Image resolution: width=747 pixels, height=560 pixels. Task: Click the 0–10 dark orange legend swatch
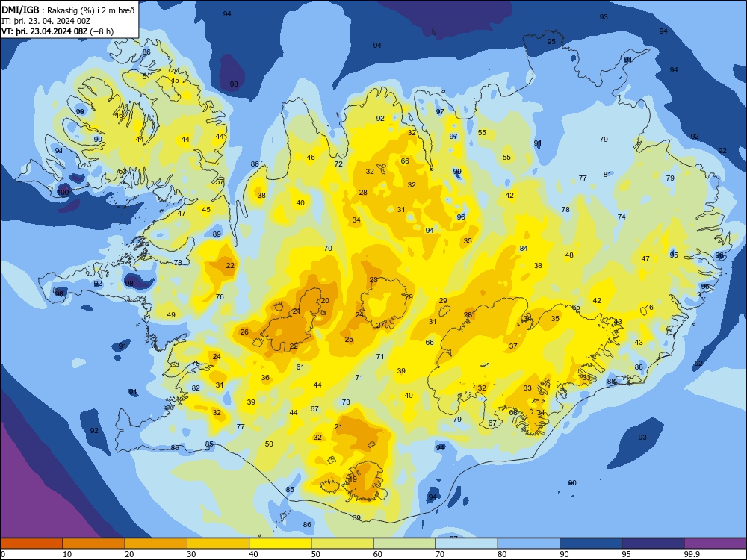31,544
